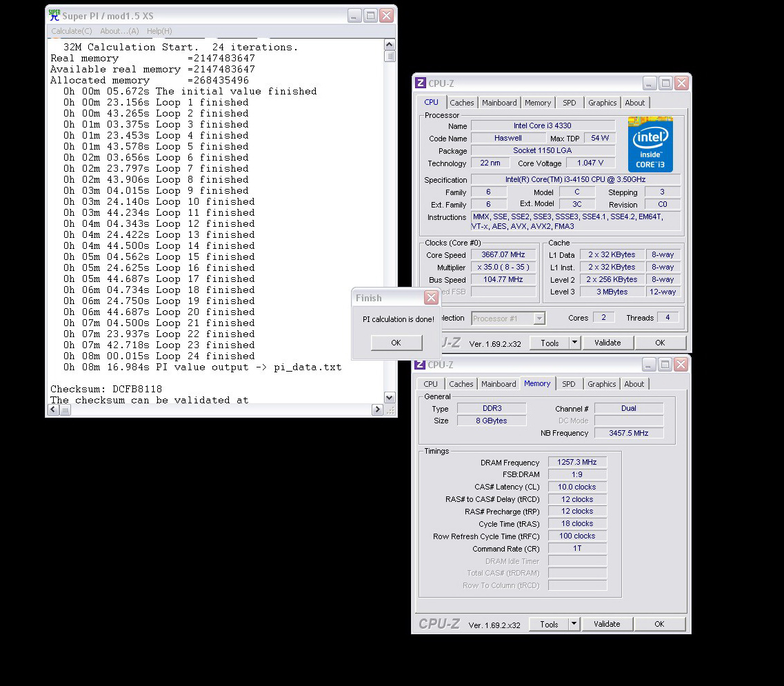Click Tools button in lower CPU-Z window

[549, 625]
